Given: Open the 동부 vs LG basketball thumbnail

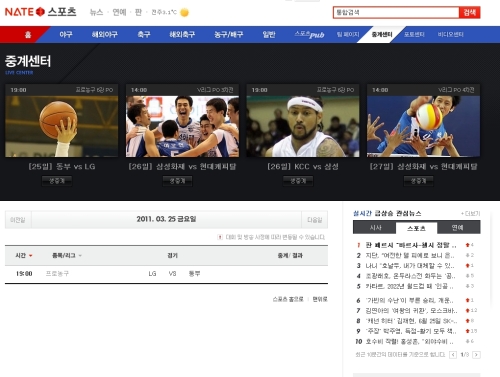Looking at the screenshot, I should (x=61, y=126).
